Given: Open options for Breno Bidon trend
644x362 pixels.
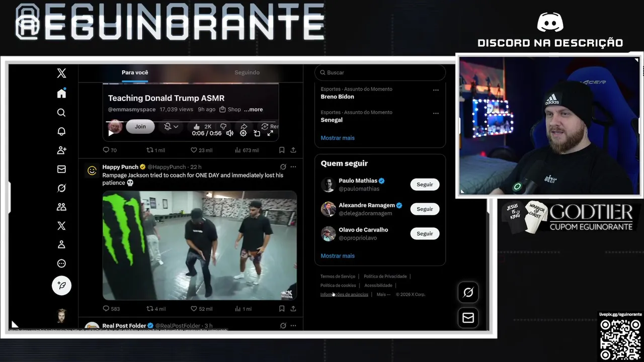Looking at the screenshot, I should [x=436, y=90].
